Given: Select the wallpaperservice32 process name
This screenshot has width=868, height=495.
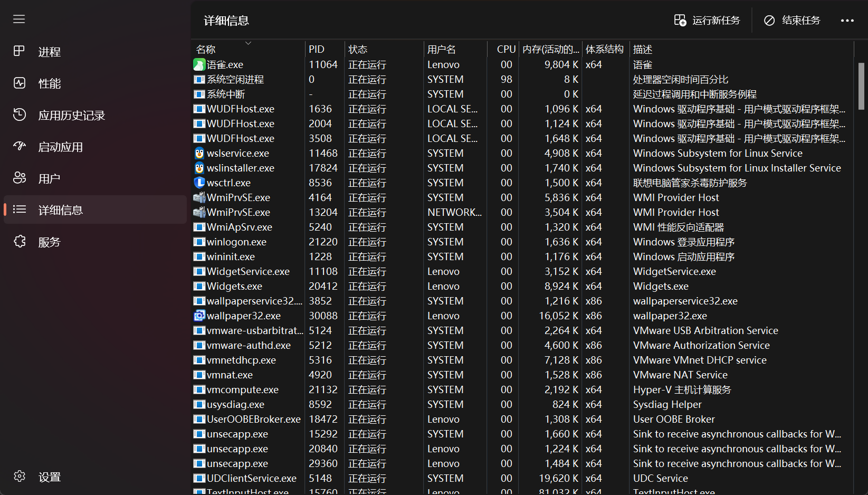Looking at the screenshot, I should click(x=255, y=301).
